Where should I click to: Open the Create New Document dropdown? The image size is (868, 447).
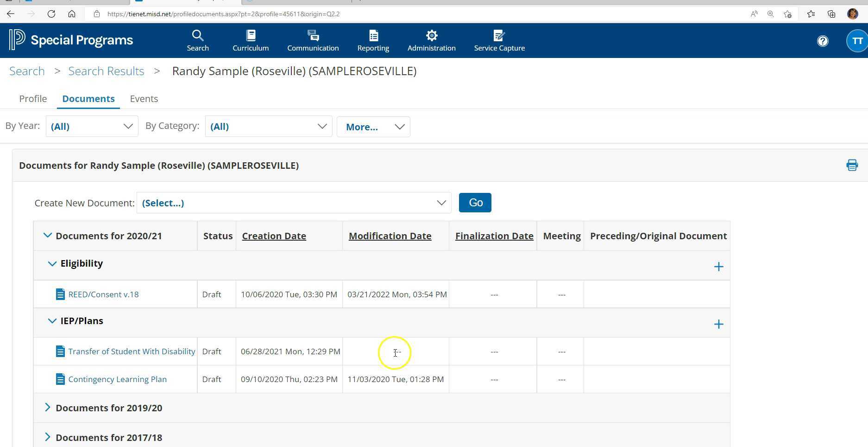click(x=294, y=203)
